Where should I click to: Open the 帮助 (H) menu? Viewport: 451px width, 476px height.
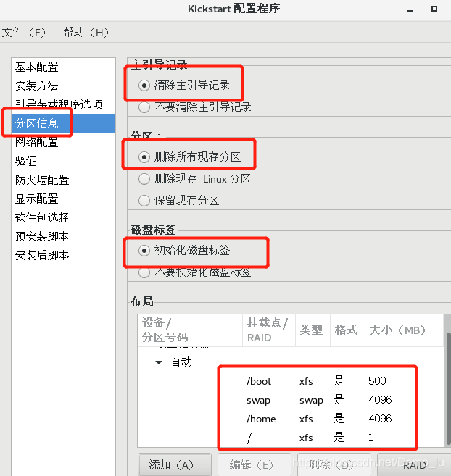pyautogui.click(x=86, y=32)
